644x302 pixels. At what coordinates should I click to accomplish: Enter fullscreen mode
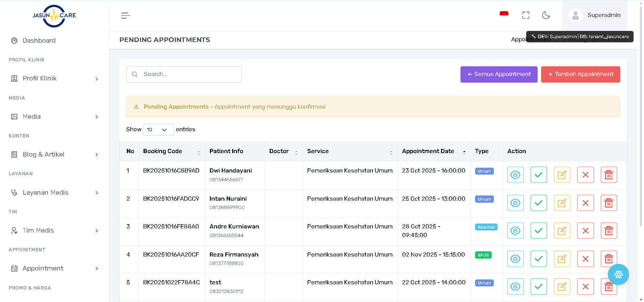pyautogui.click(x=525, y=15)
